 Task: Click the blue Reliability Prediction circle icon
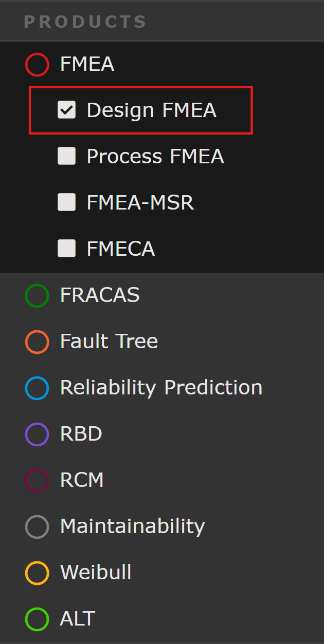[x=37, y=388]
